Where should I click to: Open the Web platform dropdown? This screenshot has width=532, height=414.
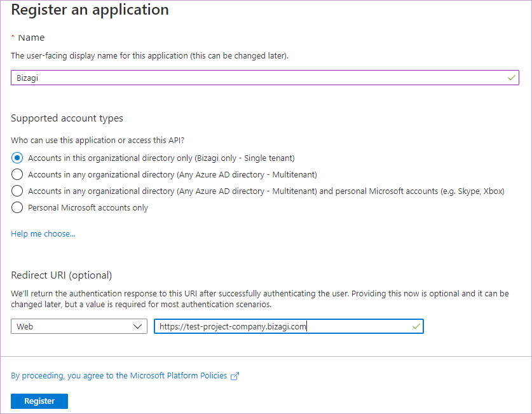pyautogui.click(x=79, y=326)
